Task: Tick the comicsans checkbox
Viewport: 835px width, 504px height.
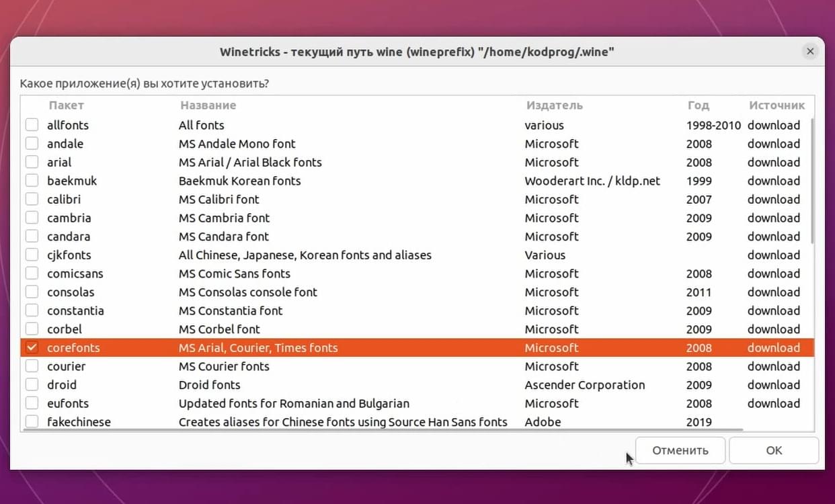Action: 32,274
